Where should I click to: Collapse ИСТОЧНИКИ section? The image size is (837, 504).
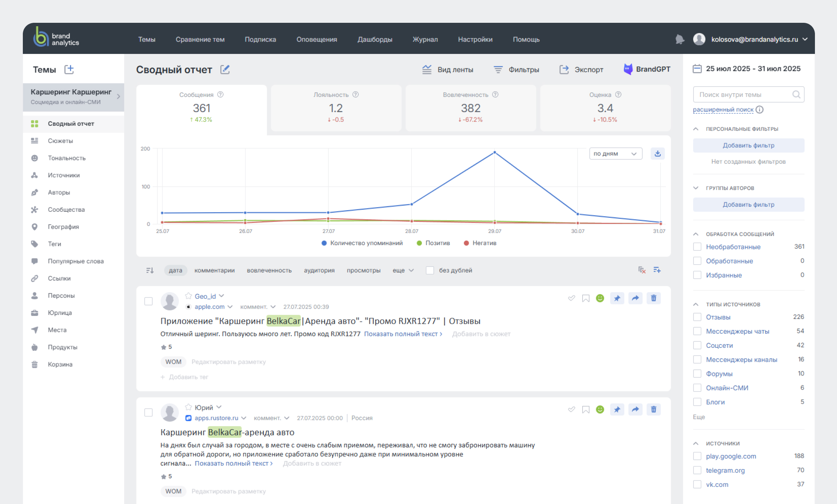tap(696, 444)
